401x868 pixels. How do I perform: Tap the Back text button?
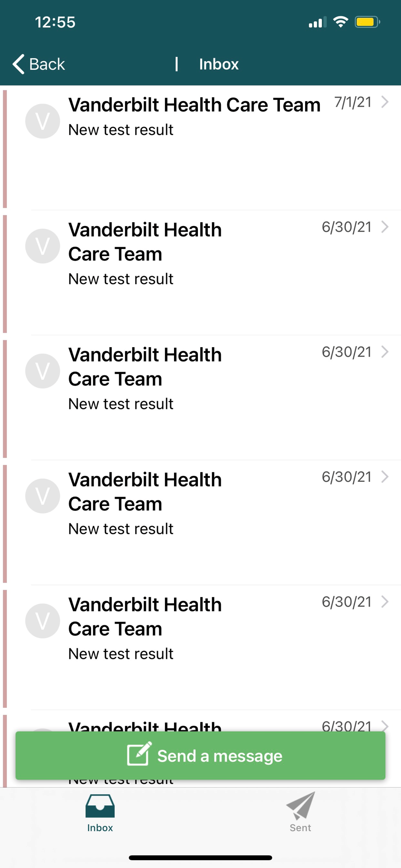click(47, 64)
